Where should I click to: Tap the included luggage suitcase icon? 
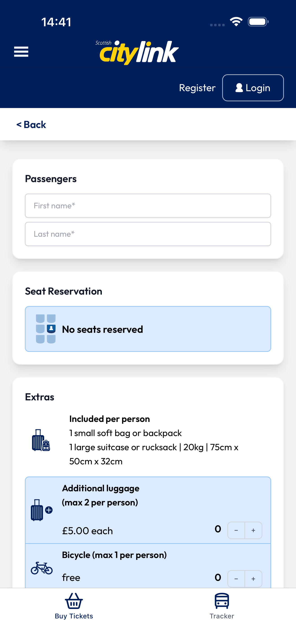coord(41,440)
